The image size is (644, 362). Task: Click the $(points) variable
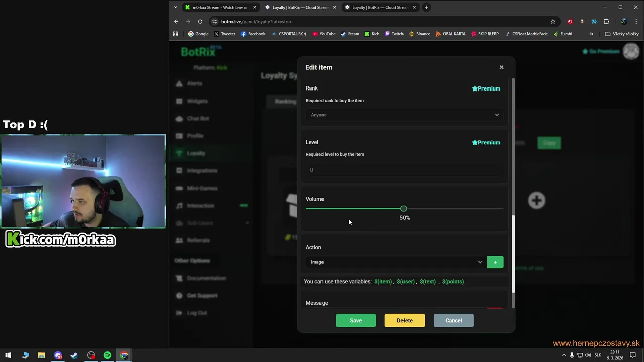click(453, 282)
